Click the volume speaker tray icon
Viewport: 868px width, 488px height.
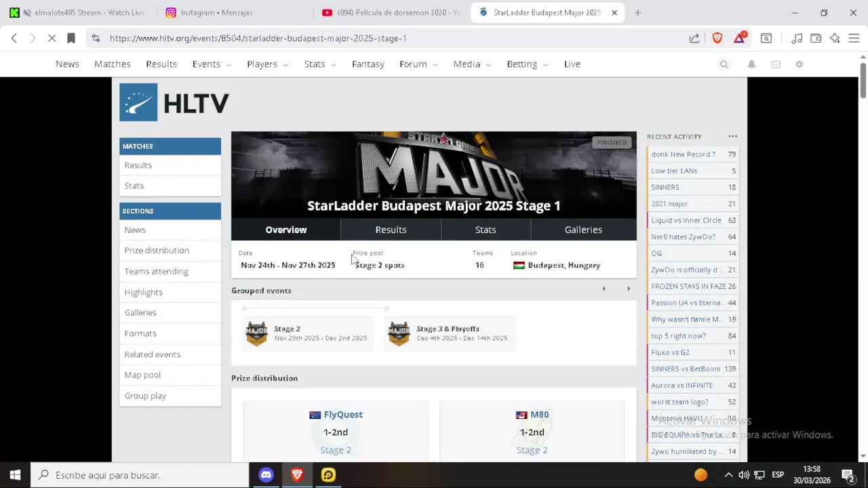click(x=744, y=475)
